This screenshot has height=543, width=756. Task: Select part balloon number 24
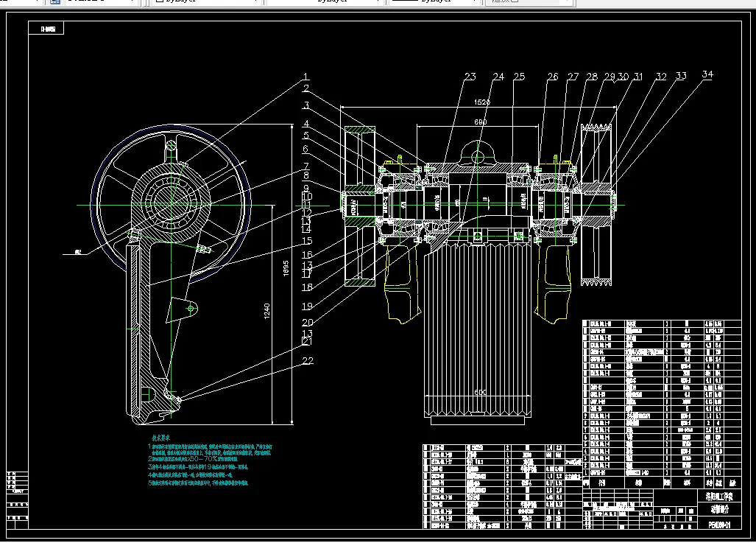click(x=498, y=77)
